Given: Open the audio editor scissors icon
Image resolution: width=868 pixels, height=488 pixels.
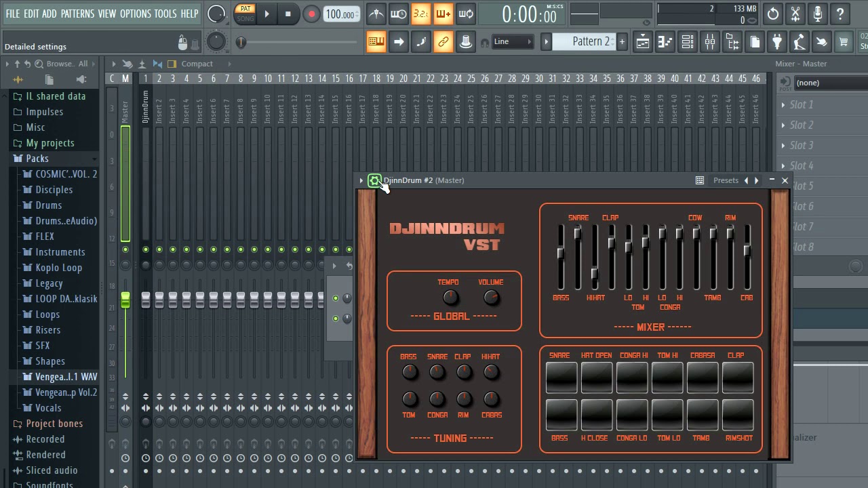Looking at the screenshot, I should click(x=795, y=14).
